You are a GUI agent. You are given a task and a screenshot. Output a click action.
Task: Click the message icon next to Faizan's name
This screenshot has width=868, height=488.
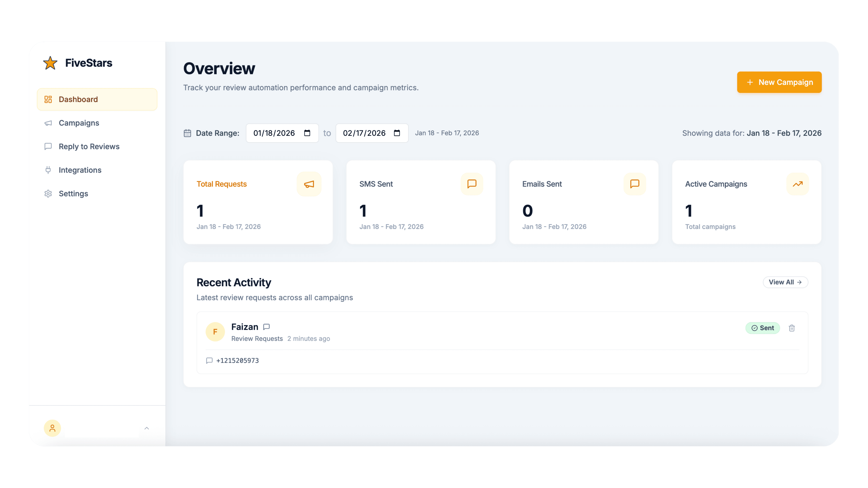pos(266,326)
